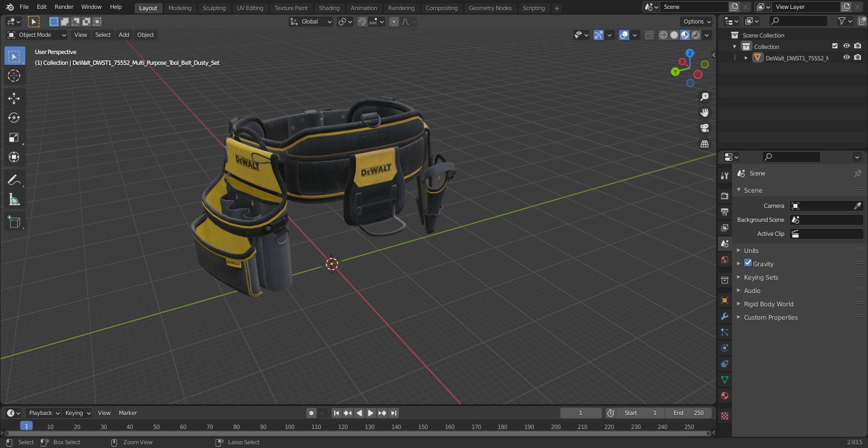Select the Move tool

tap(14, 98)
